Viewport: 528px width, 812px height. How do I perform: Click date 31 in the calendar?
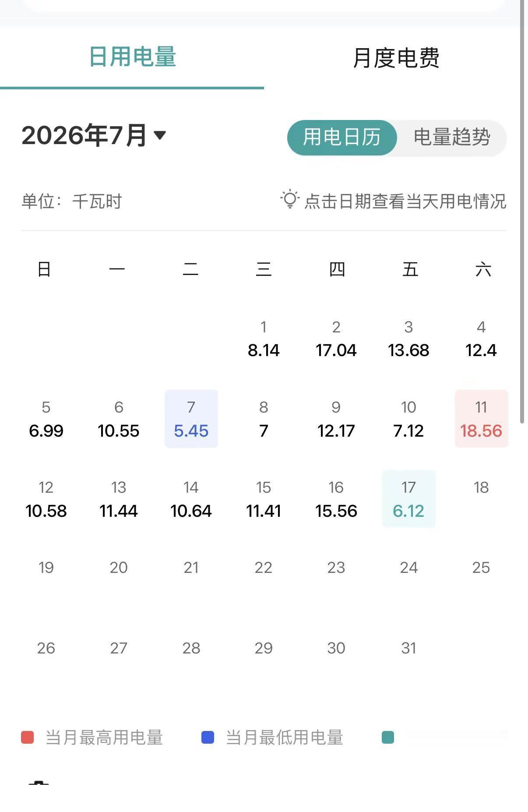[408, 648]
